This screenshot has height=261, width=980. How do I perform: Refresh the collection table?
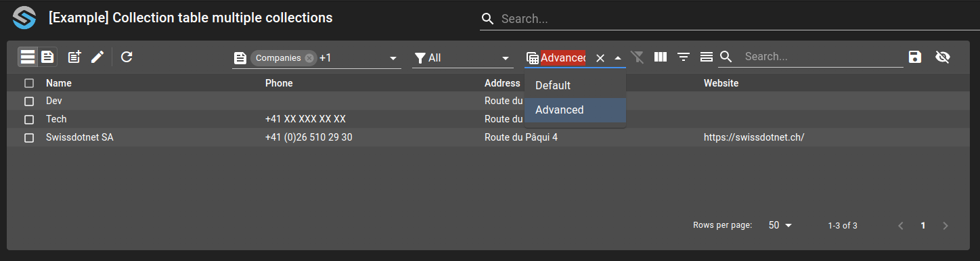[x=127, y=57]
